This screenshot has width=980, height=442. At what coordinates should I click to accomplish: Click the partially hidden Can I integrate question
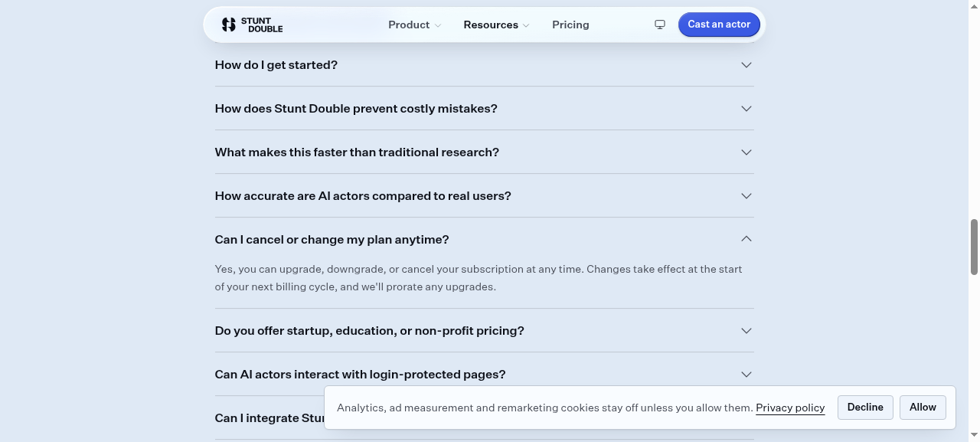click(269, 418)
